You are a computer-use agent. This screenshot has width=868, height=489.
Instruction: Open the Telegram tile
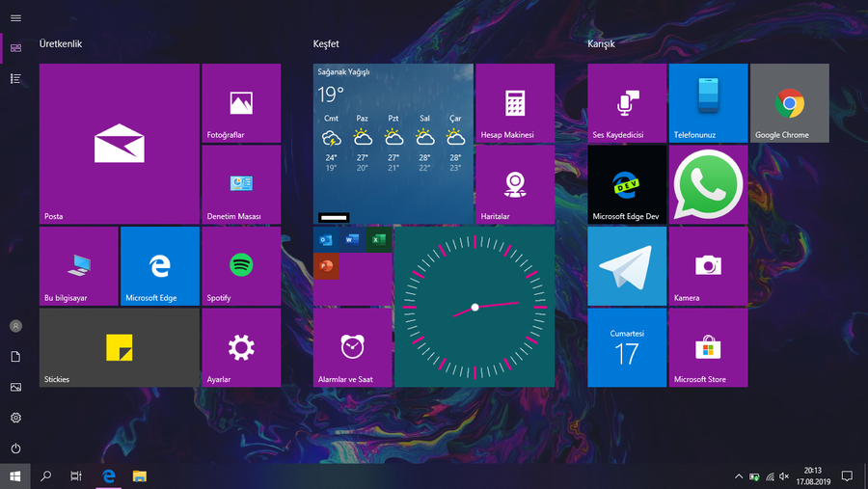(627, 266)
